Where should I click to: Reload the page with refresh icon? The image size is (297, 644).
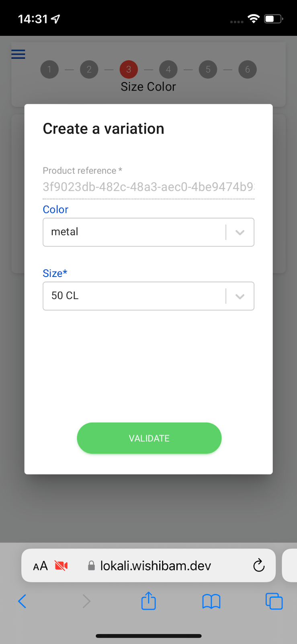259,566
